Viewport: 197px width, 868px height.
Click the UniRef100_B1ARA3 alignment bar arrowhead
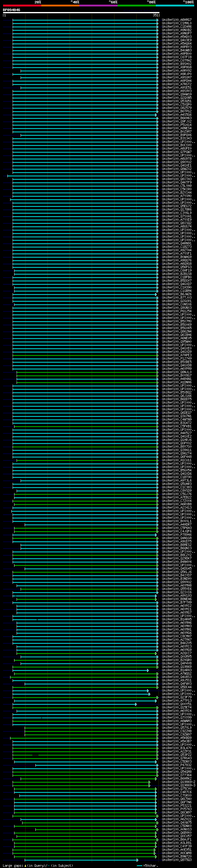(148, 670)
